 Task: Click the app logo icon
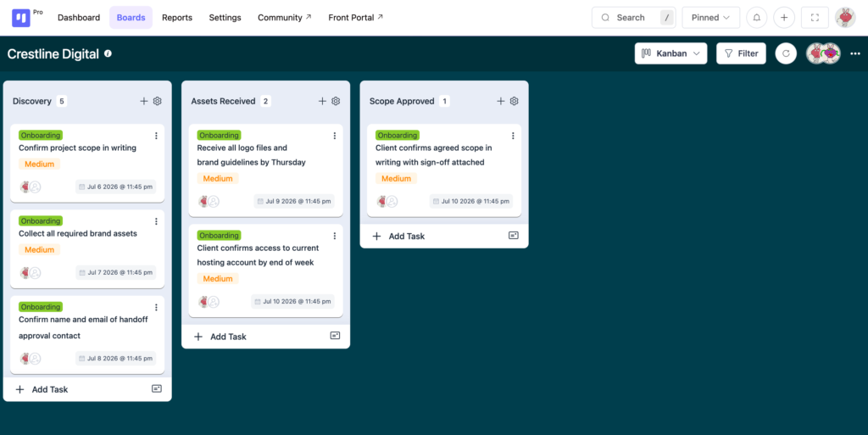(x=21, y=18)
